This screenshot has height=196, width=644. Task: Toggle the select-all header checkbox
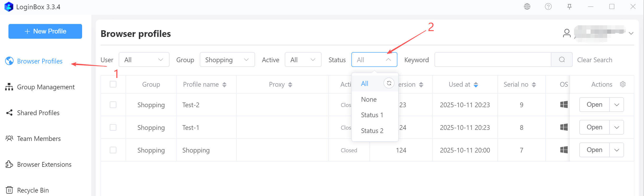pos(113,84)
